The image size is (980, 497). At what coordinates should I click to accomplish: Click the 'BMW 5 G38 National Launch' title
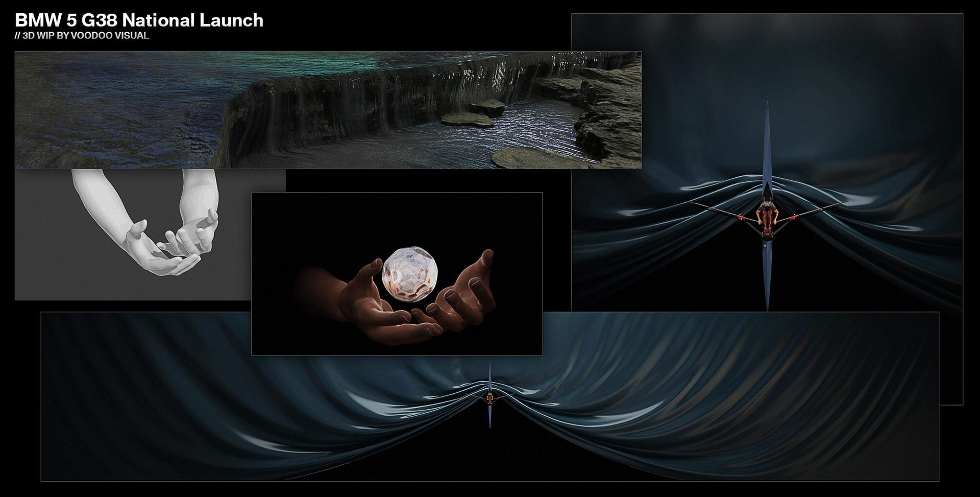139,20
